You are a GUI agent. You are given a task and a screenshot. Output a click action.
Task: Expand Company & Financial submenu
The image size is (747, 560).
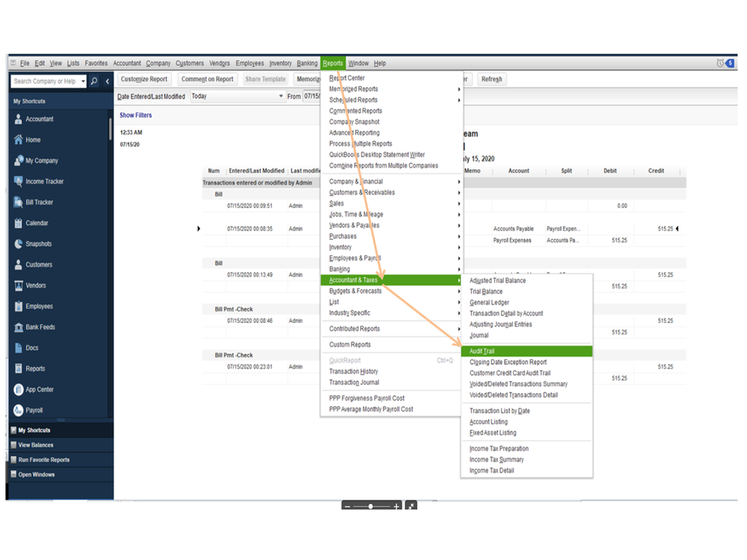392,182
